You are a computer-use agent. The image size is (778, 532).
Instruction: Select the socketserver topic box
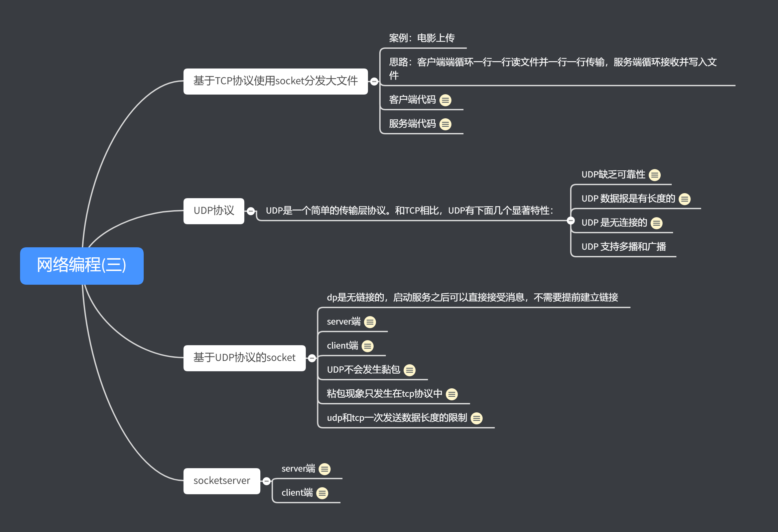click(x=222, y=481)
